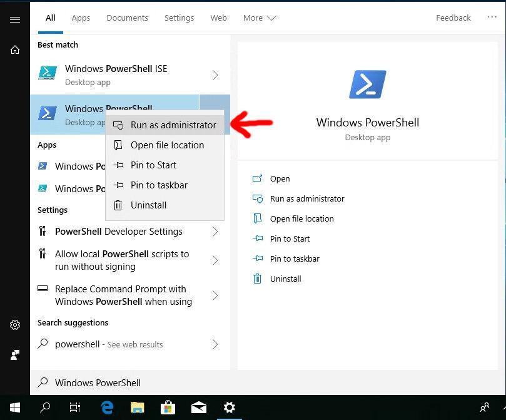The height and width of the screenshot is (420, 506).
Task: Click the hamburger menu icon in sidebar
Action: pyautogui.click(x=15, y=19)
